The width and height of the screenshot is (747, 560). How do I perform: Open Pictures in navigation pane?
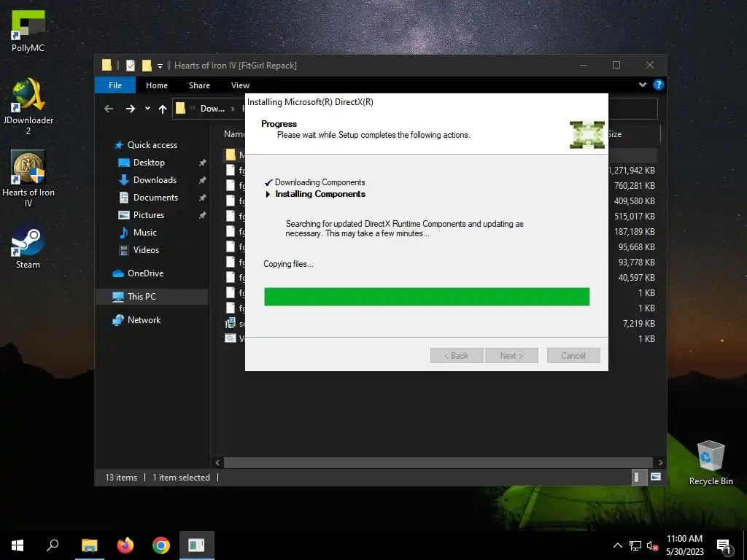tap(142, 215)
